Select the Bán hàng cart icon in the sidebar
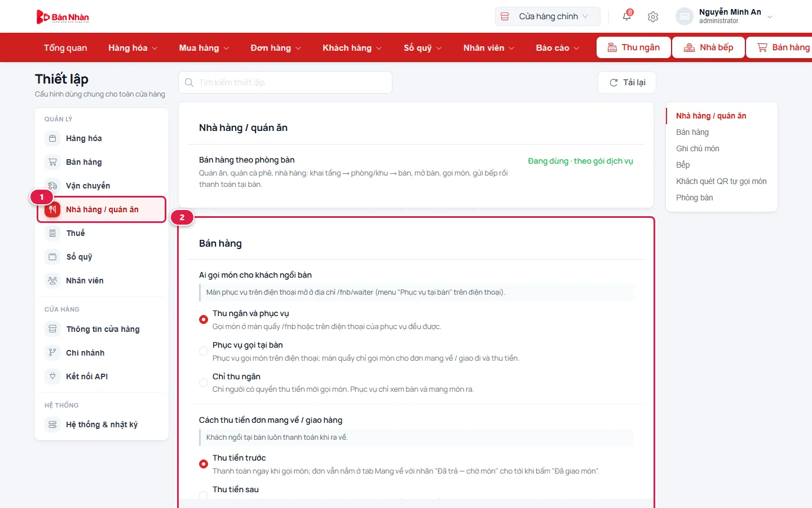Image resolution: width=812 pixels, height=508 pixels. pos(52,162)
